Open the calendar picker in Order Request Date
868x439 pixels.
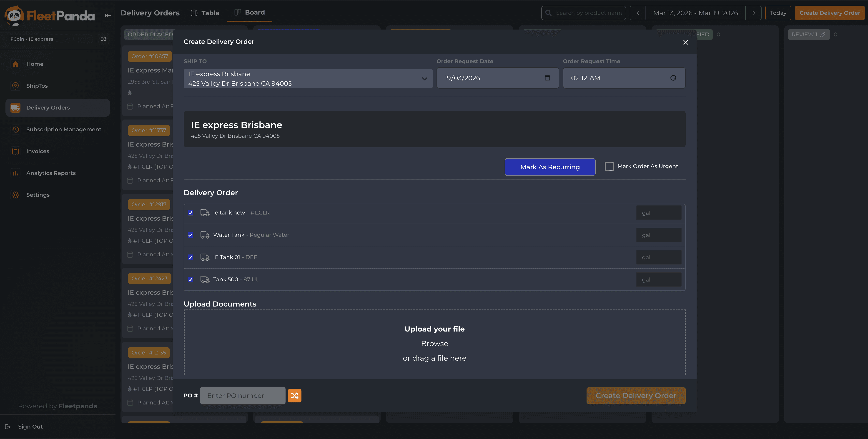pyautogui.click(x=547, y=78)
